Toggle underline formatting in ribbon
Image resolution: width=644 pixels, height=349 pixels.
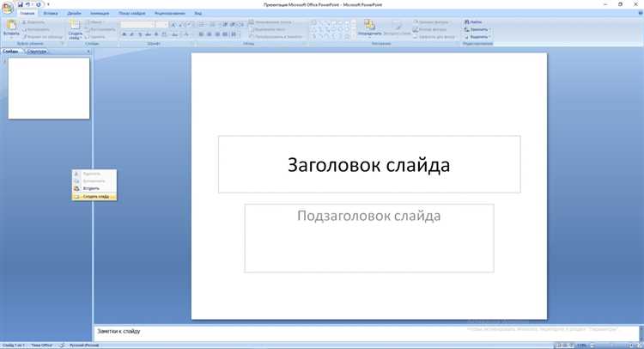pos(140,34)
